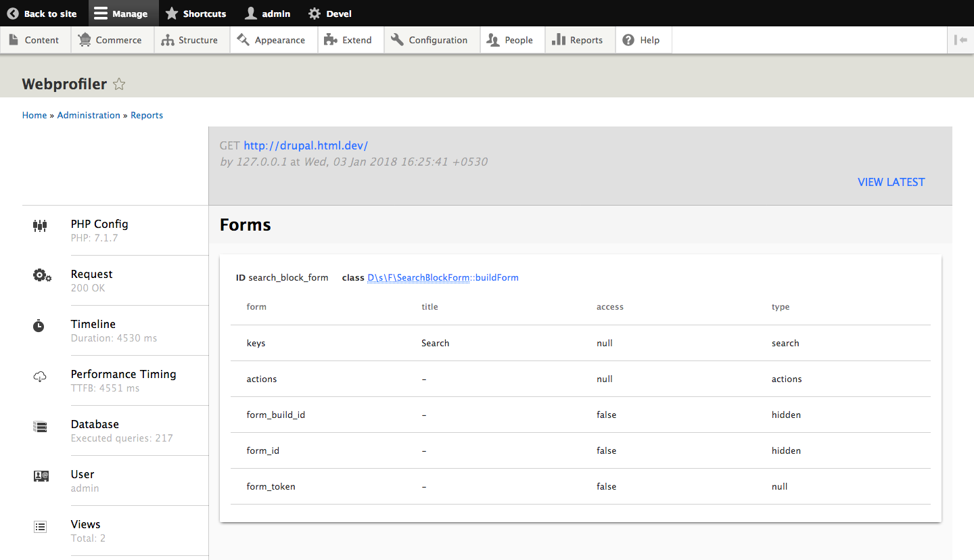Select the Database server-stack icon
Viewport: 974px width, 560px height.
tap(40, 426)
